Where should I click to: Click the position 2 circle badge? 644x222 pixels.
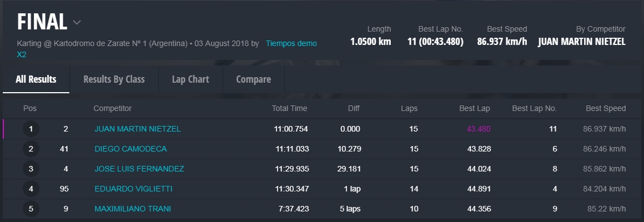point(31,149)
